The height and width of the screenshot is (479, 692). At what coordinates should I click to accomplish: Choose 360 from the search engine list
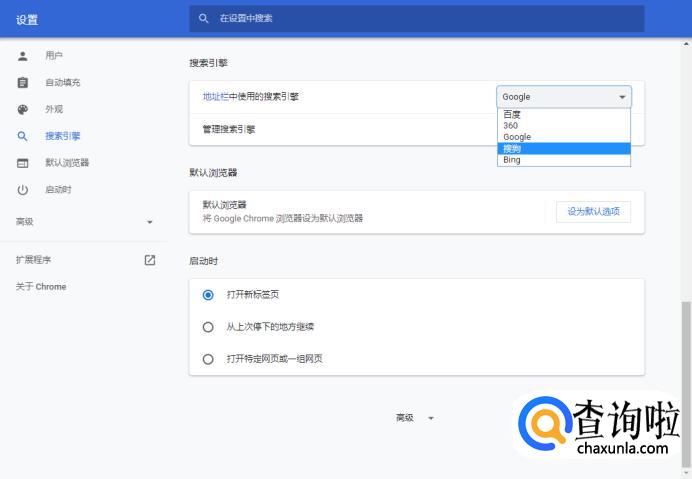coord(564,126)
